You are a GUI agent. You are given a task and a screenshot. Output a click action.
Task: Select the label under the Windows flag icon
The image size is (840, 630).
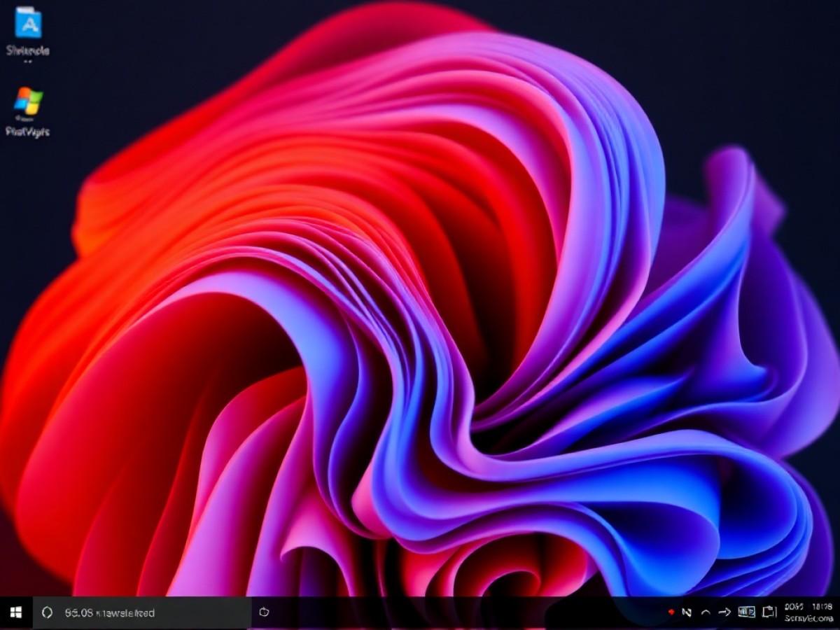28,131
